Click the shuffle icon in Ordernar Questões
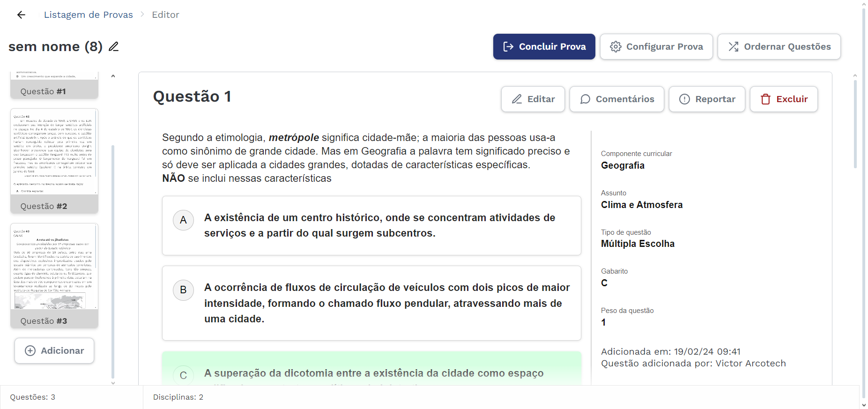Viewport: 868px width, 409px height. 734,46
